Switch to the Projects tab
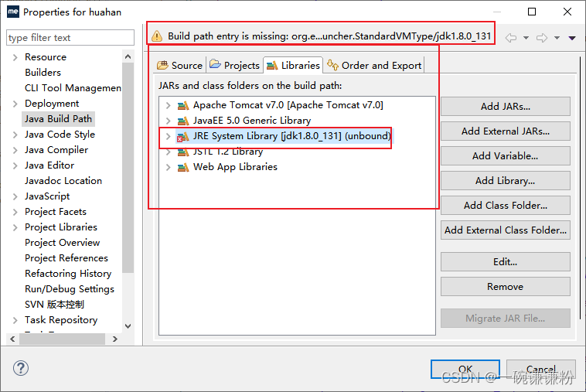 click(235, 66)
